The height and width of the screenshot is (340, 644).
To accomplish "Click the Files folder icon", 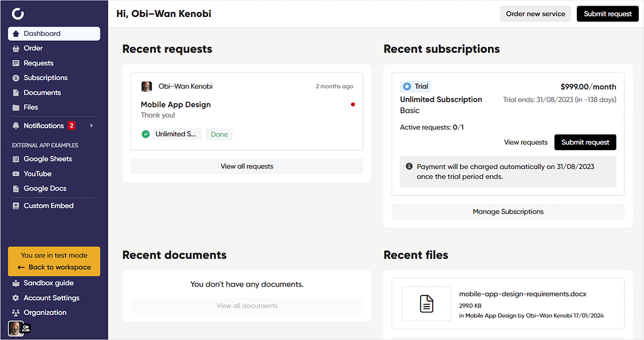I will [x=16, y=107].
